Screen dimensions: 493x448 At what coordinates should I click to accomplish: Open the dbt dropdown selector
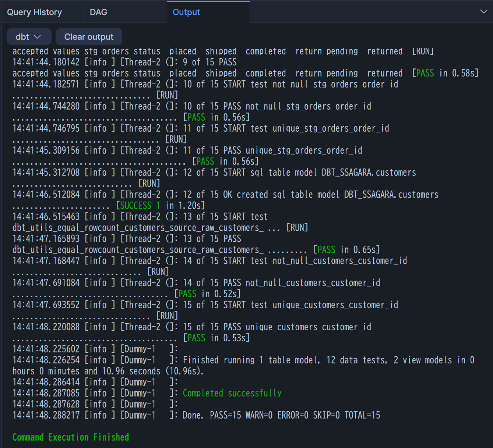tap(28, 37)
